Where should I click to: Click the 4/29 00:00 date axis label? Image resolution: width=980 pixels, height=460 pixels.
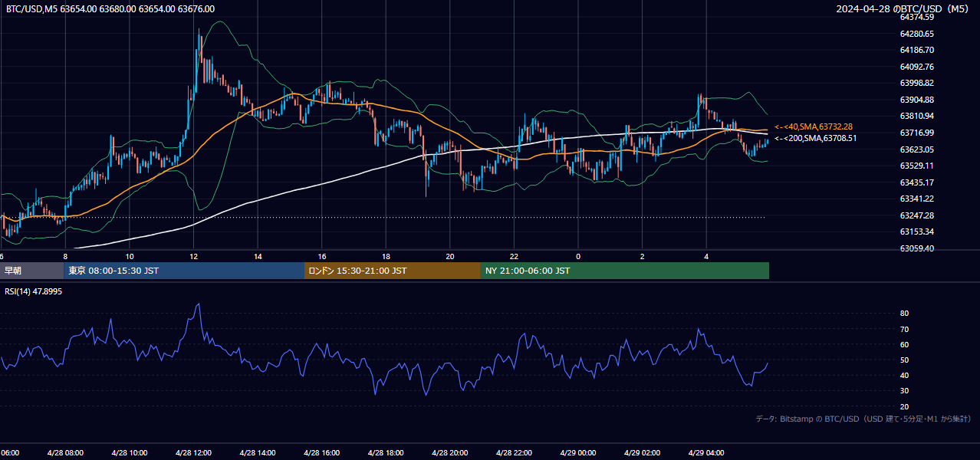578,453
